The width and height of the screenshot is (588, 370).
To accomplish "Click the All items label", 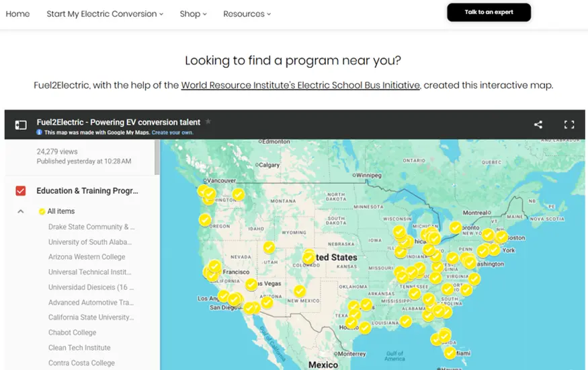I will point(60,212).
